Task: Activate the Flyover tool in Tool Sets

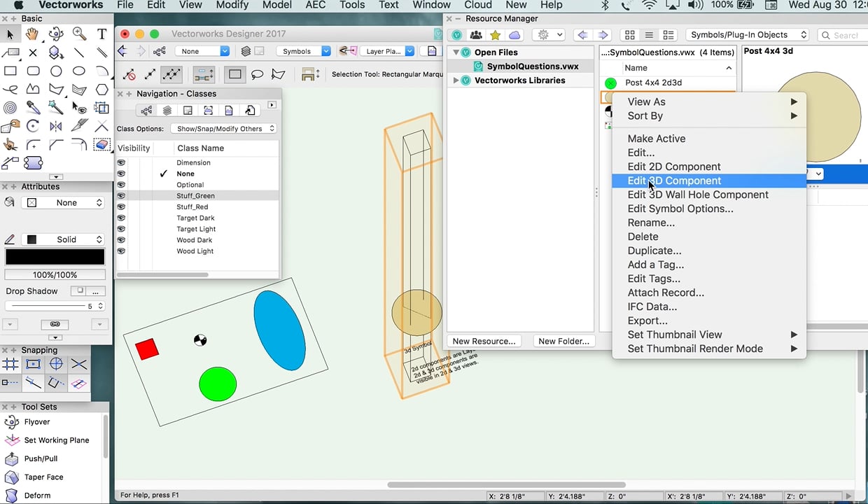Action: pyautogui.click(x=36, y=422)
